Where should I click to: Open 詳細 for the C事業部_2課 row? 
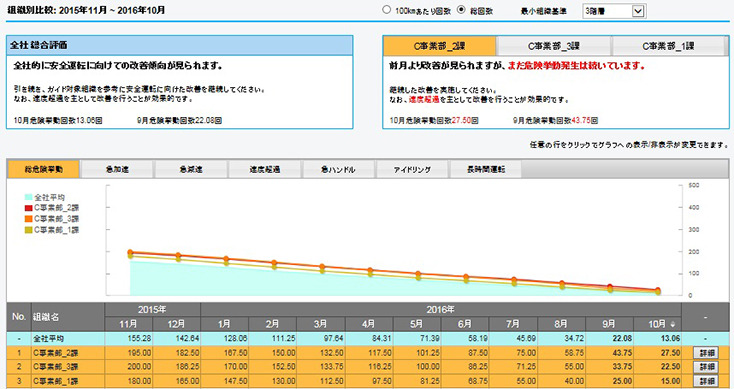706,353
